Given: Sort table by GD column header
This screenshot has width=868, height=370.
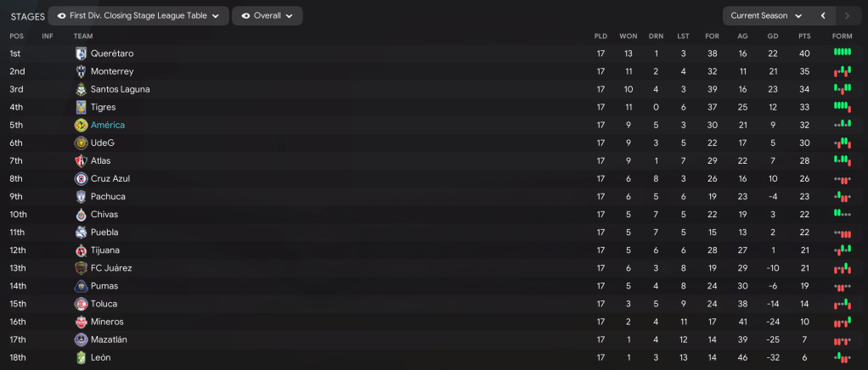Looking at the screenshot, I should 772,36.
